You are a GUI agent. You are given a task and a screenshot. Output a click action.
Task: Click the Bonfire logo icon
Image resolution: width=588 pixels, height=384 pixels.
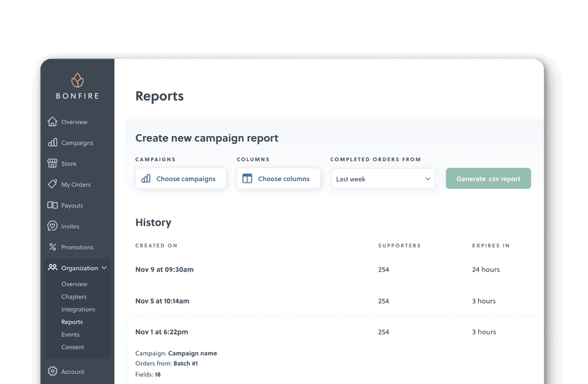[78, 80]
